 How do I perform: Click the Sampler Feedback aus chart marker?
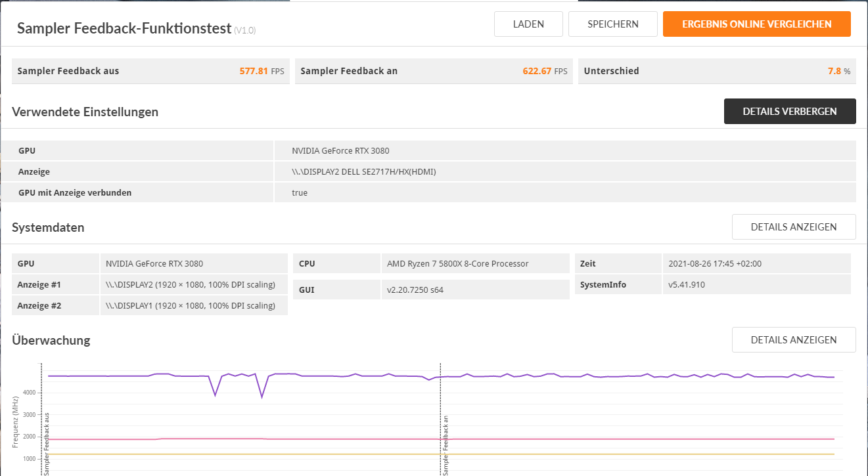[47, 444]
